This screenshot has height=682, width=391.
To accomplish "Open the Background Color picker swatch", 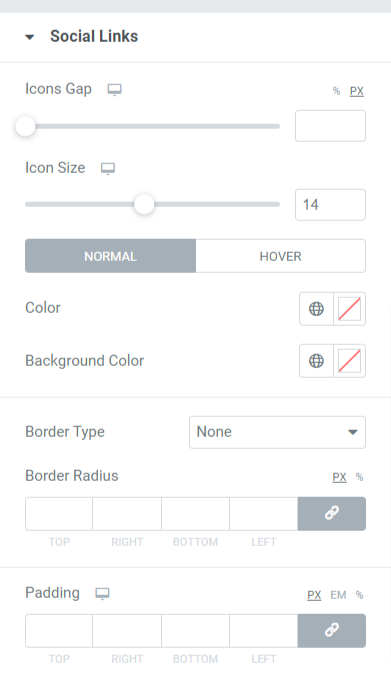I will (x=349, y=361).
